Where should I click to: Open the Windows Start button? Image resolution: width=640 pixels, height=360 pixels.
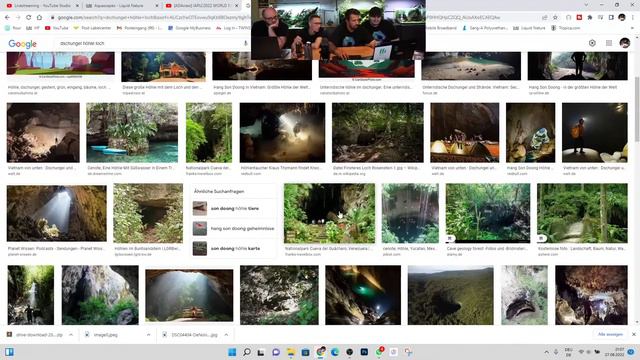point(232,352)
